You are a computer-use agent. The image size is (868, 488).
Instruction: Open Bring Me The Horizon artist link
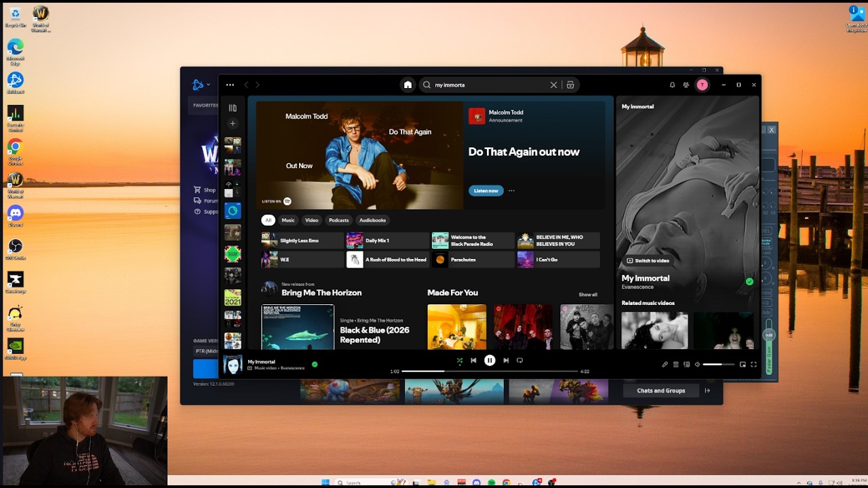pyautogui.click(x=321, y=293)
